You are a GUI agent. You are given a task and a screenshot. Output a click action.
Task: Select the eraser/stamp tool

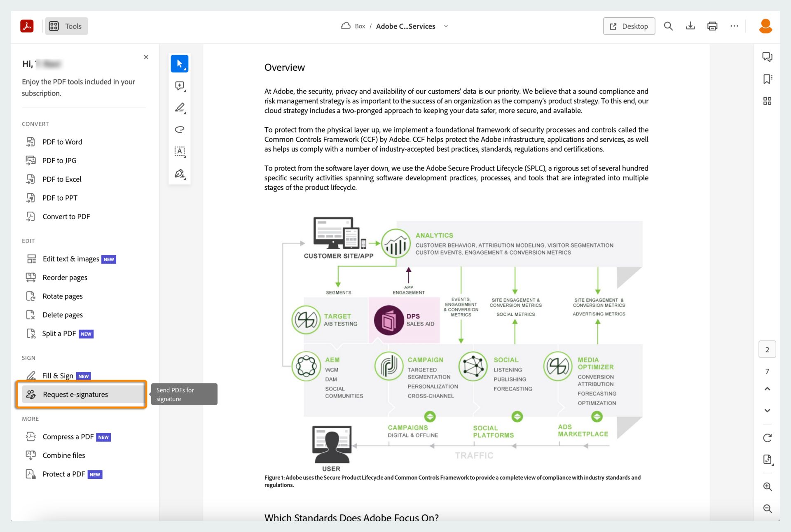point(179,129)
